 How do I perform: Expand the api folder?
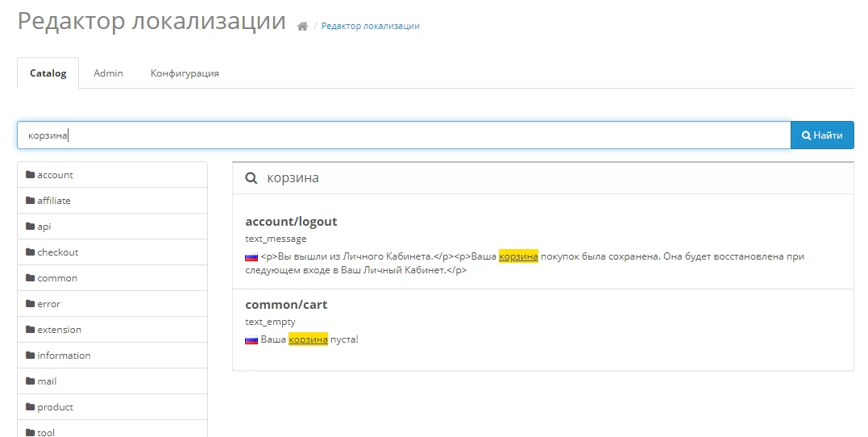[112, 227]
